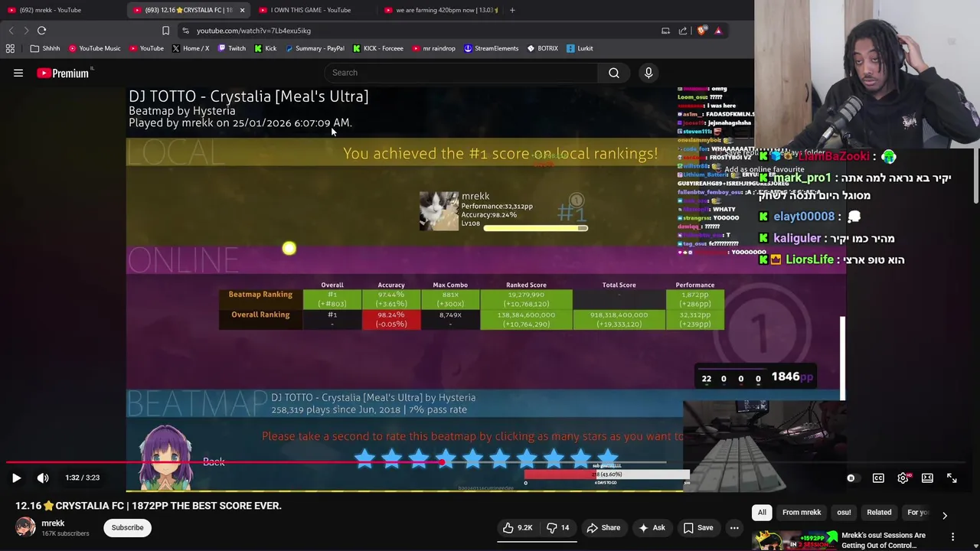Toggle closed captions on the player
980x551 pixels.
878,478
